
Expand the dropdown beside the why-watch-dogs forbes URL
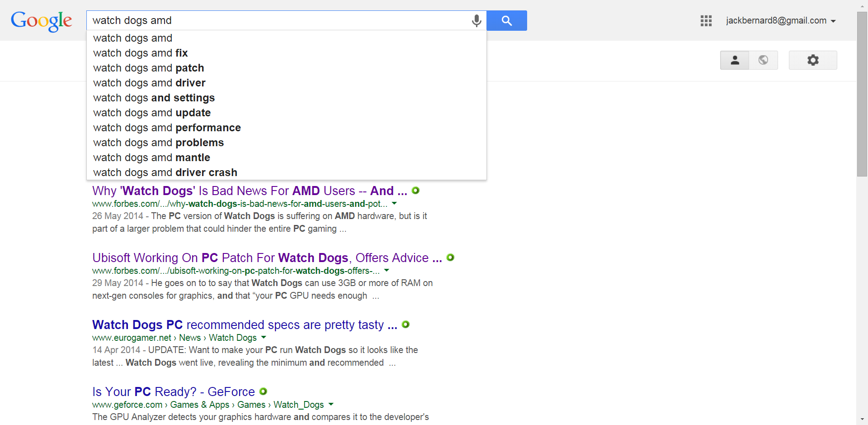pyautogui.click(x=394, y=204)
